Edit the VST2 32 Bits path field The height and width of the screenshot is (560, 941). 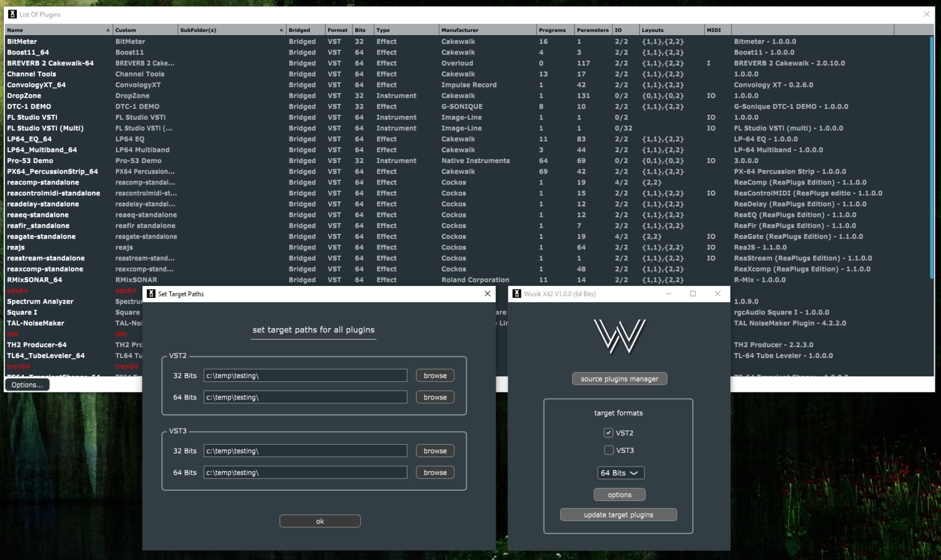[x=305, y=376]
